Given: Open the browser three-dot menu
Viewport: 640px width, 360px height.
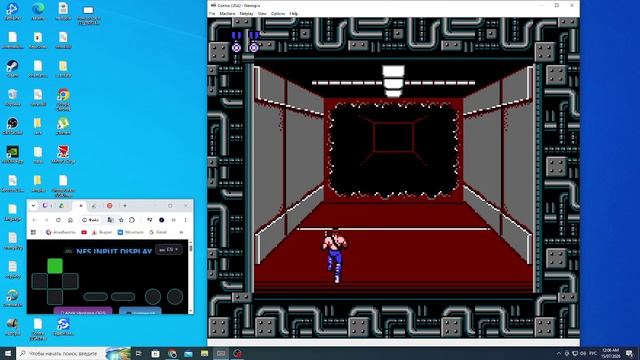Looking at the screenshot, I should [x=185, y=220].
